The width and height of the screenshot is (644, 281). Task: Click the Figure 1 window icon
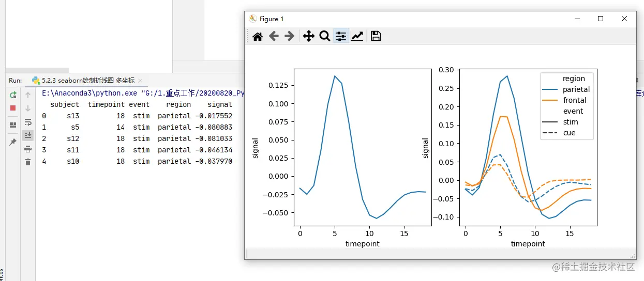(x=252, y=19)
